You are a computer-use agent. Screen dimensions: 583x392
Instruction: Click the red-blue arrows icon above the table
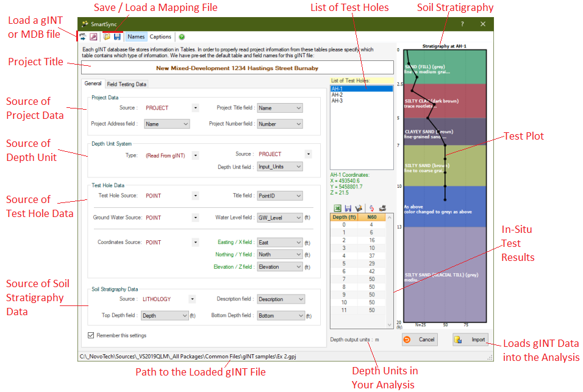(x=371, y=208)
